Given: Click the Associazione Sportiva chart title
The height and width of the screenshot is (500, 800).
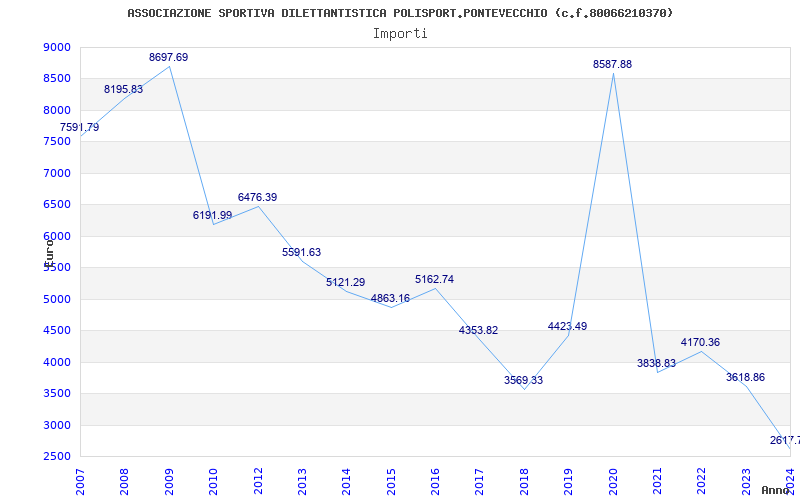Looking at the screenshot, I should click(x=400, y=13).
